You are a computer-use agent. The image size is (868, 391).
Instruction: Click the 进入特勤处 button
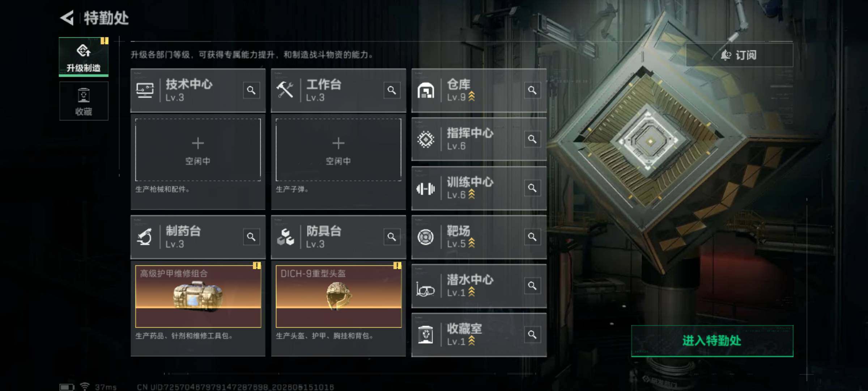click(x=712, y=341)
